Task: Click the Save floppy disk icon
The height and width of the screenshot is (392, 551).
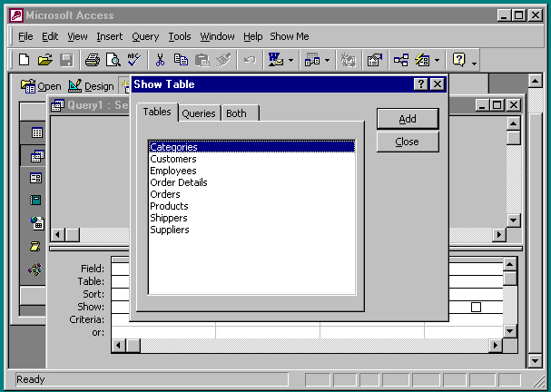Action: click(66, 60)
